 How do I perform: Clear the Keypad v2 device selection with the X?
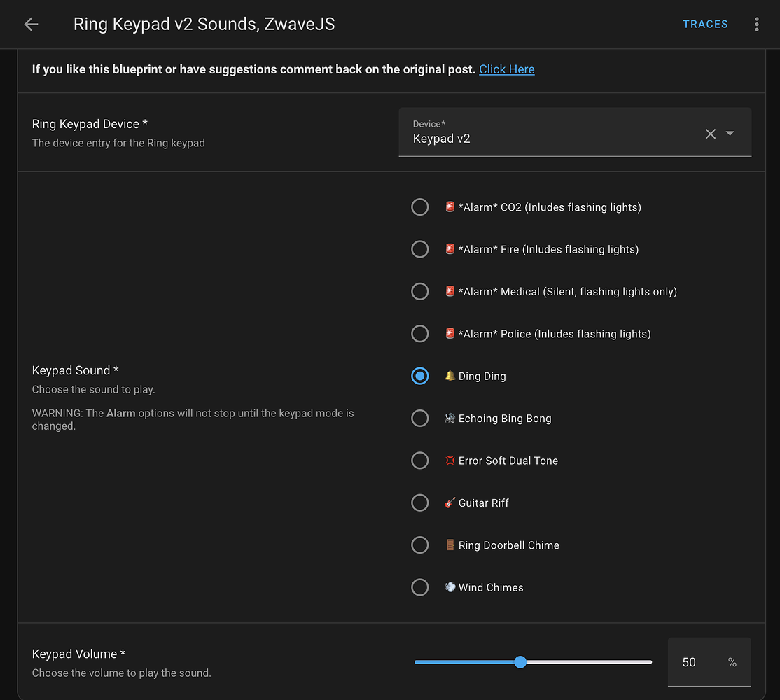pos(710,133)
